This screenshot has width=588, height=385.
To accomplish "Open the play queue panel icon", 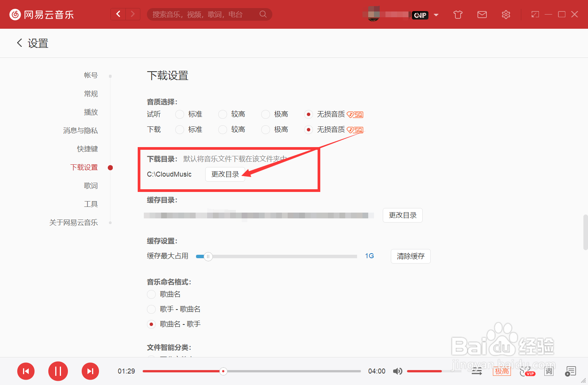I will [570, 371].
